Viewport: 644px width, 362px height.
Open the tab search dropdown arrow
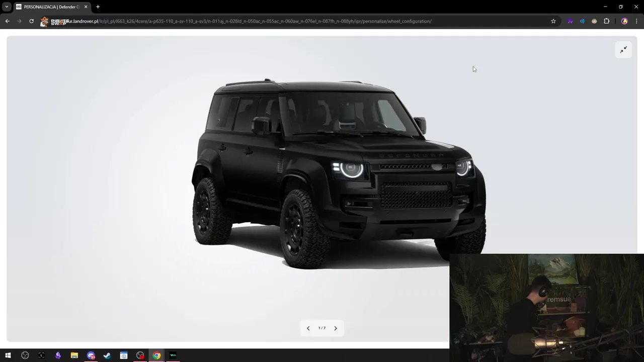point(7,7)
